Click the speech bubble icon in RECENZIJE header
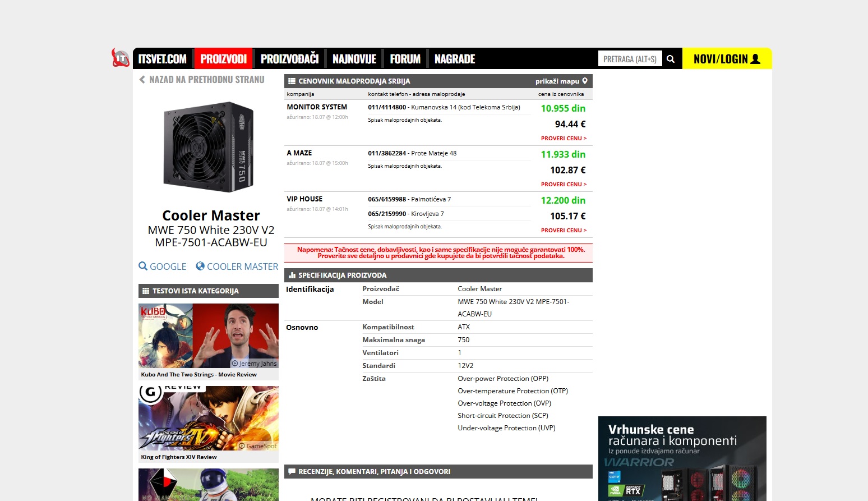Image resolution: width=868 pixels, height=501 pixels. tap(292, 472)
